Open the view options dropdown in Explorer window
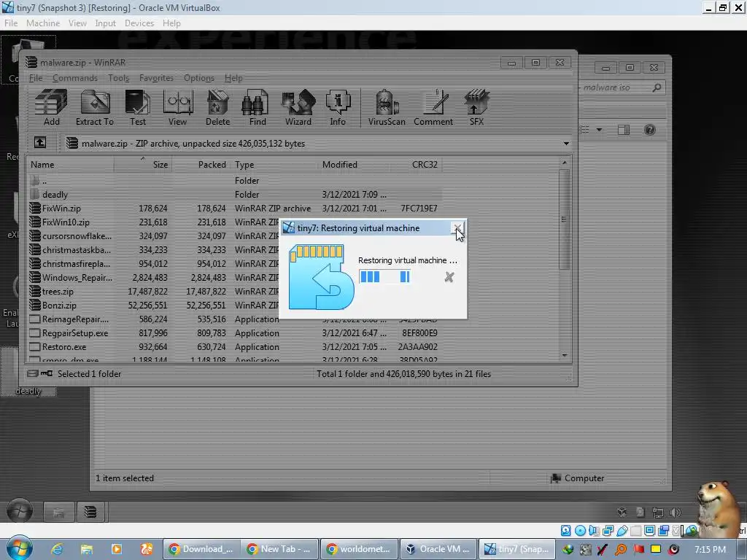Viewport: 747px width, 560px height. pyautogui.click(x=600, y=130)
